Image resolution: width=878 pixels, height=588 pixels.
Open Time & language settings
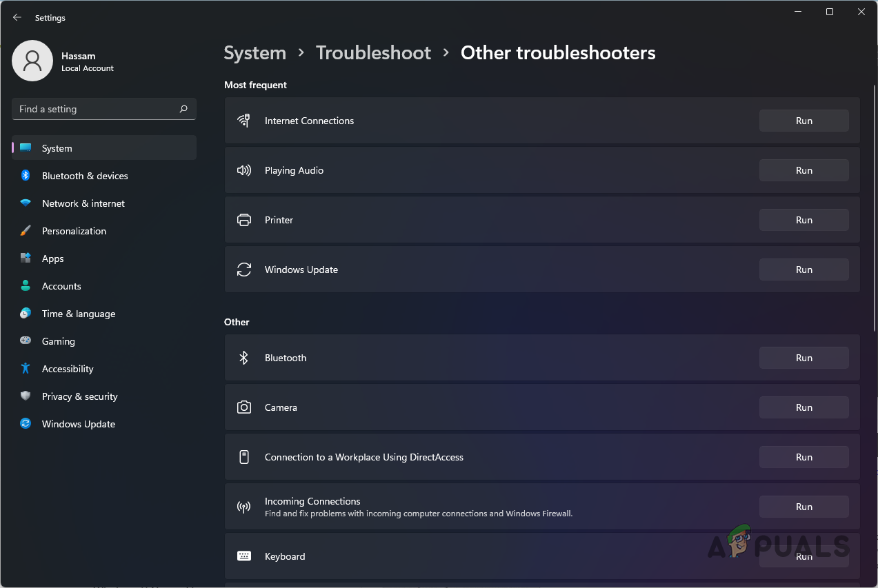[x=79, y=314]
